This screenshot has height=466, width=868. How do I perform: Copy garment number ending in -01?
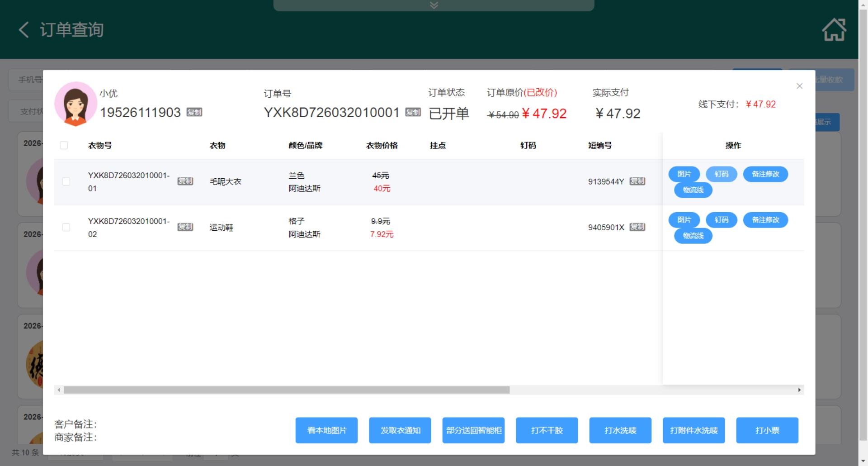pyautogui.click(x=185, y=181)
